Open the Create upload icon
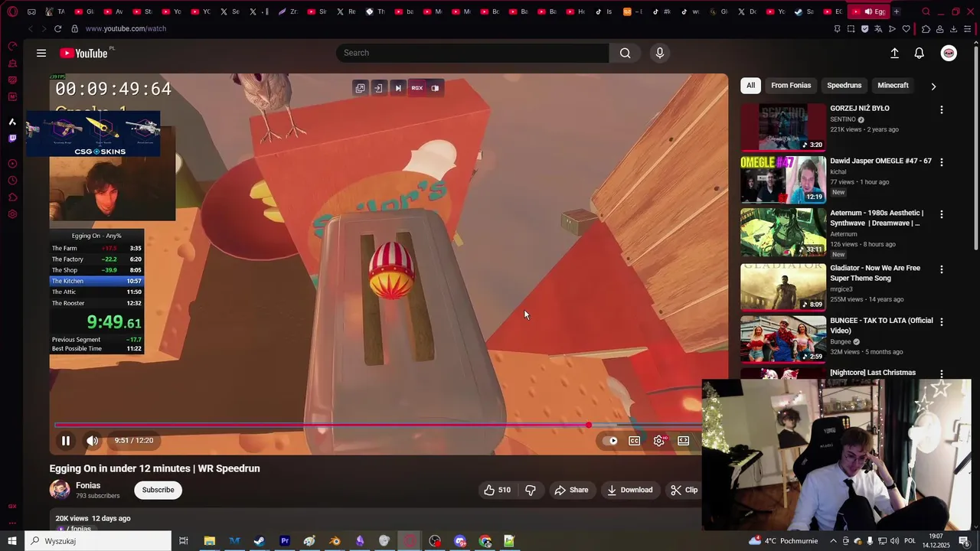Screen dimensions: 980x551 894,53
